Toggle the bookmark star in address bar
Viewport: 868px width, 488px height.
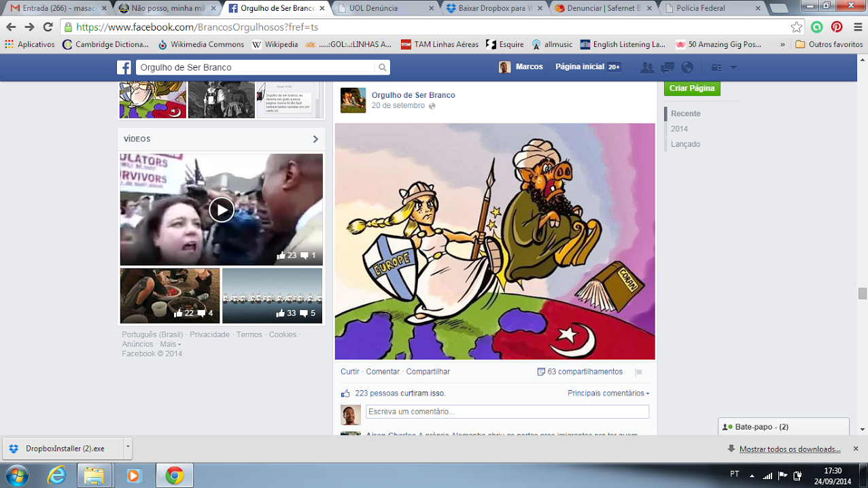pos(796,27)
